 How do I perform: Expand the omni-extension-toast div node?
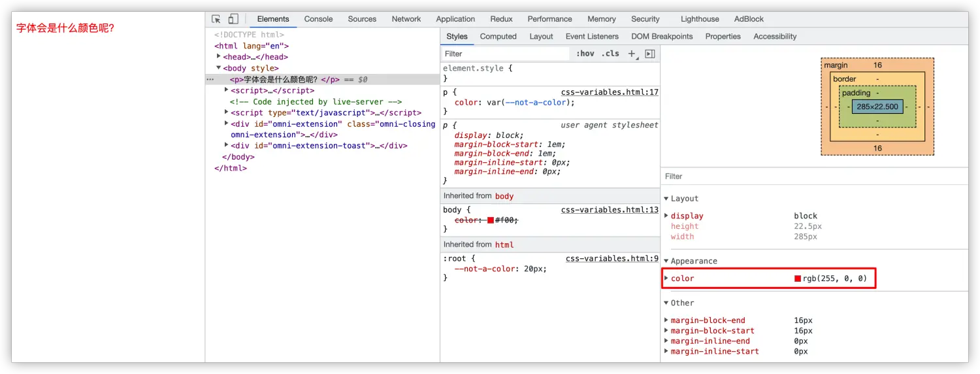tap(227, 145)
